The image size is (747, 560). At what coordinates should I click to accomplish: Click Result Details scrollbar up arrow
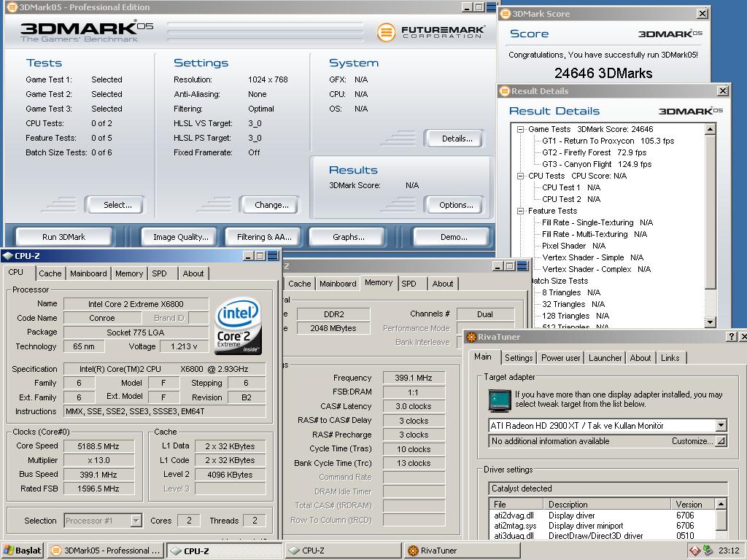pyautogui.click(x=711, y=130)
